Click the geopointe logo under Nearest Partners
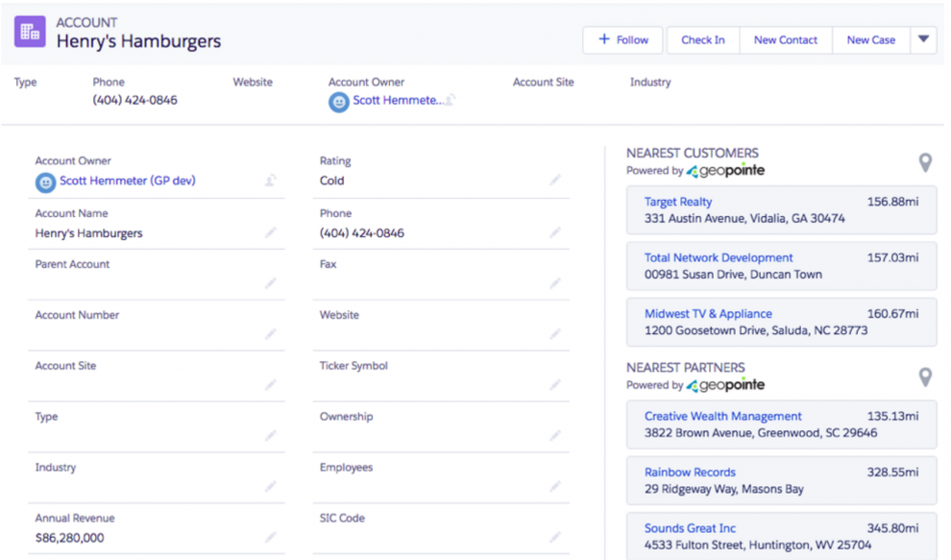 (x=725, y=384)
